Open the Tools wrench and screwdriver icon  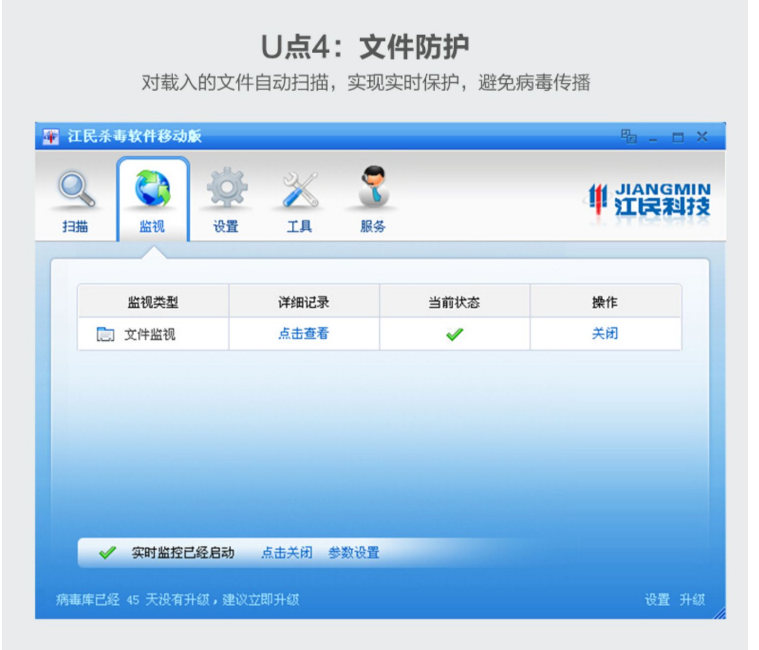(299, 190)
